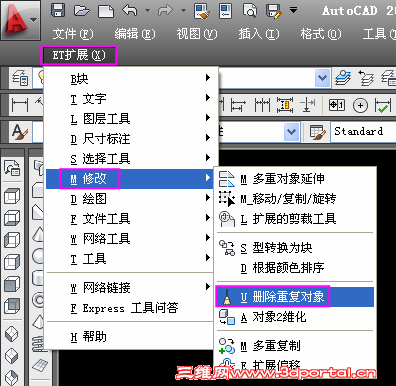396x386 pixels.
Task: Open the 视图(V) menu
Action: [x=197, y=34]
